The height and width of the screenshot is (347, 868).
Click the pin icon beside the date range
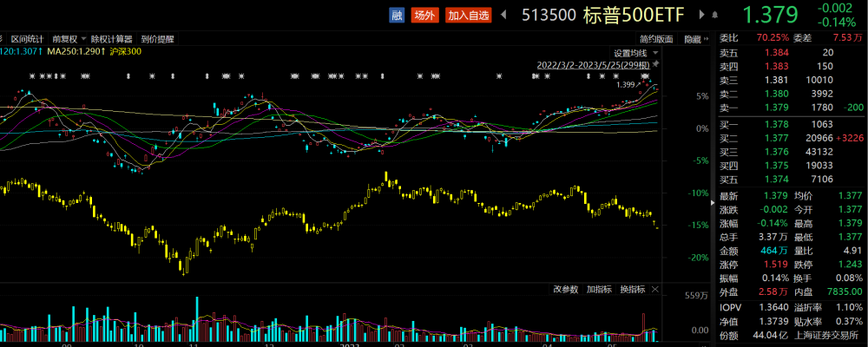(x=657, y=64)
